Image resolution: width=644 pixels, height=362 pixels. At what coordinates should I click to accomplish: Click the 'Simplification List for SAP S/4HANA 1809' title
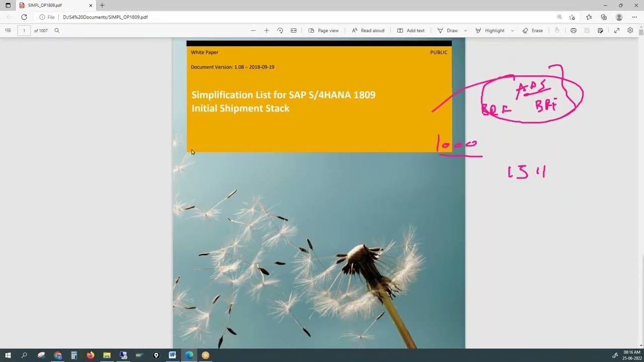(x=283, y=95)
